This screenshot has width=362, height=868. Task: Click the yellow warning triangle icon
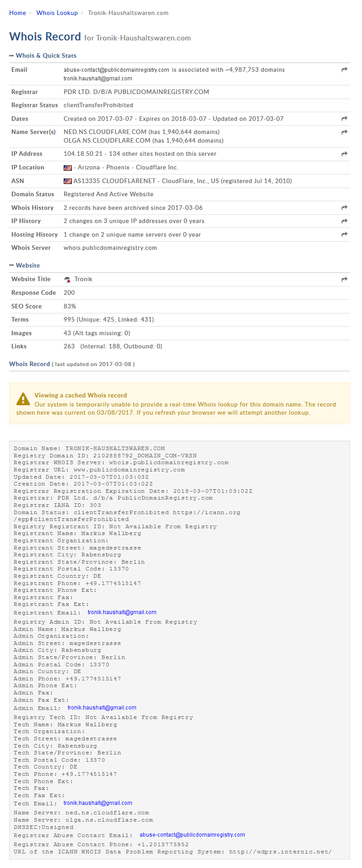tap(23, 399)
